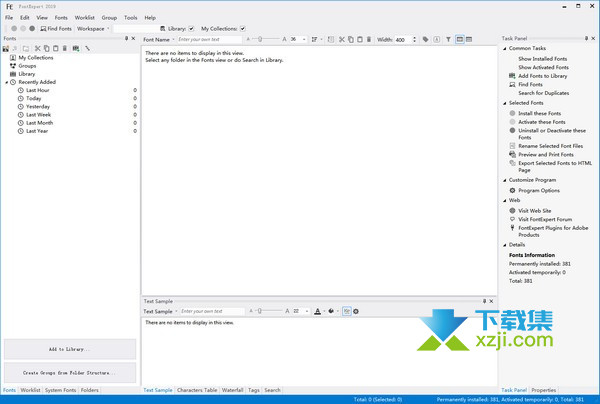Click Search for Duplicates link
The image size is (600, 404).
pos(545,93)
